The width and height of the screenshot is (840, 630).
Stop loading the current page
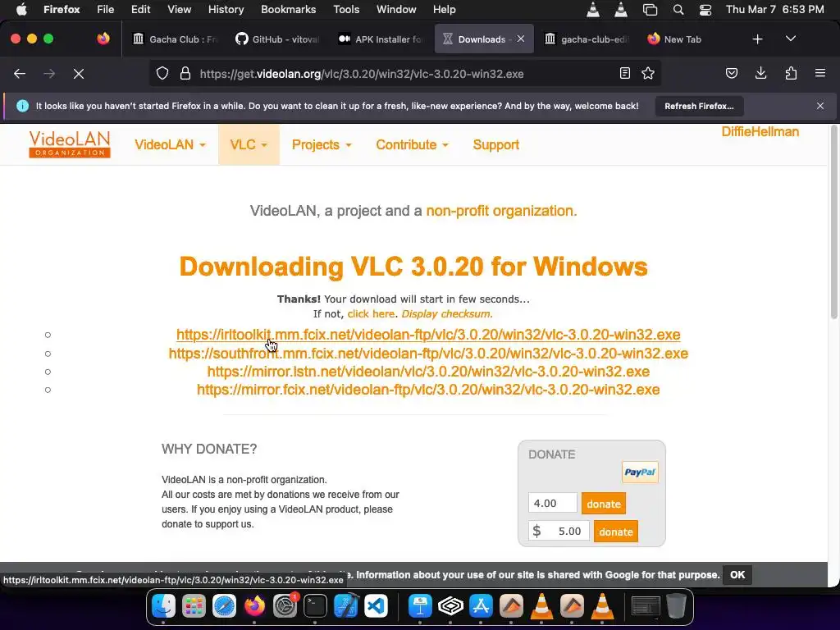(79, 73)
